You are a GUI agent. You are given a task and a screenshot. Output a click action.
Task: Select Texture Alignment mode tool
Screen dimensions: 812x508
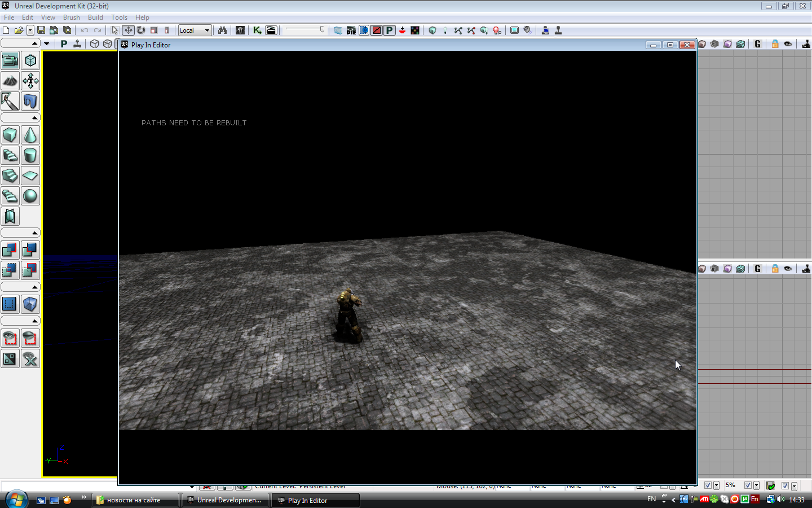(x=30, y=81)
